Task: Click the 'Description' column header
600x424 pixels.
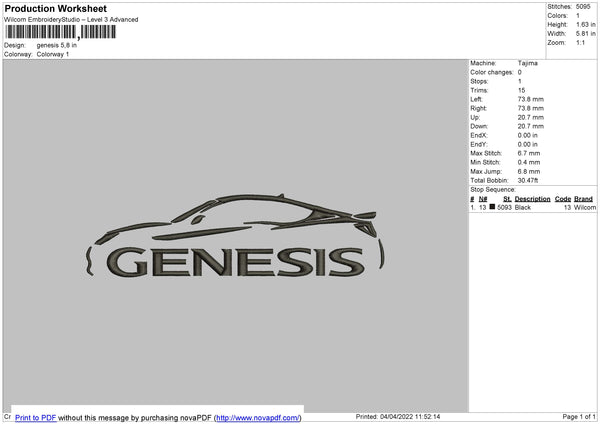Action: [x=532, y=199]
